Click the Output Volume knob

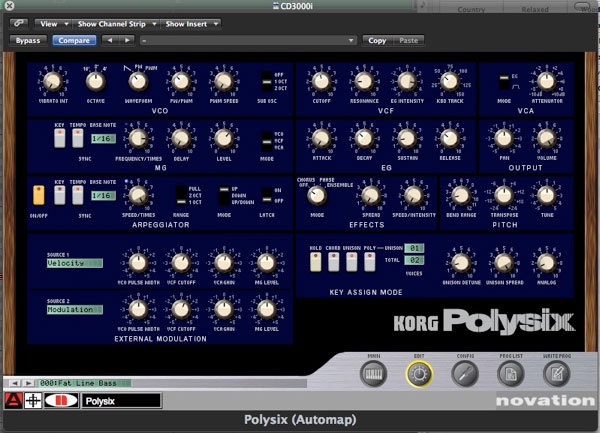[x=546, y=138]
